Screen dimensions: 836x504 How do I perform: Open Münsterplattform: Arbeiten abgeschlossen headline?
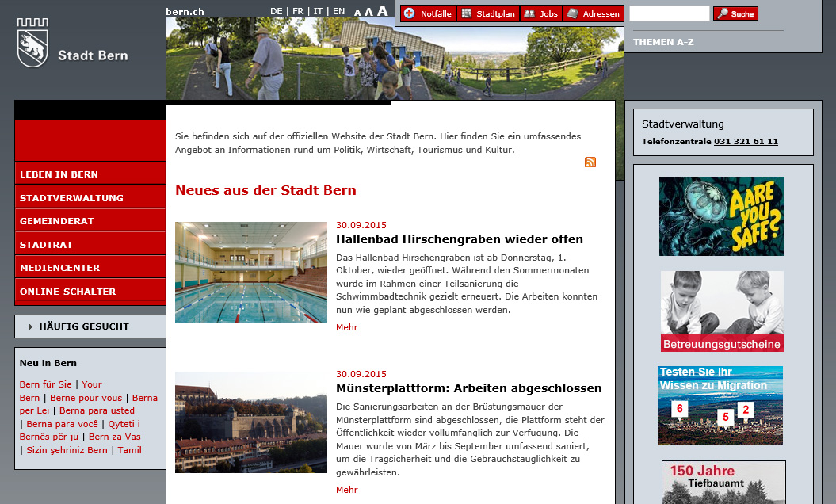[x=468, y=388]
